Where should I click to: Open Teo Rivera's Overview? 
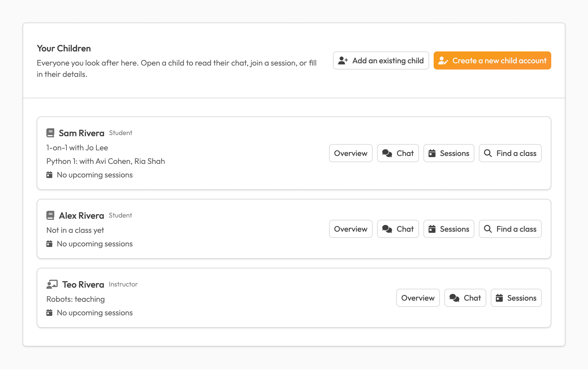pos(418,298)
